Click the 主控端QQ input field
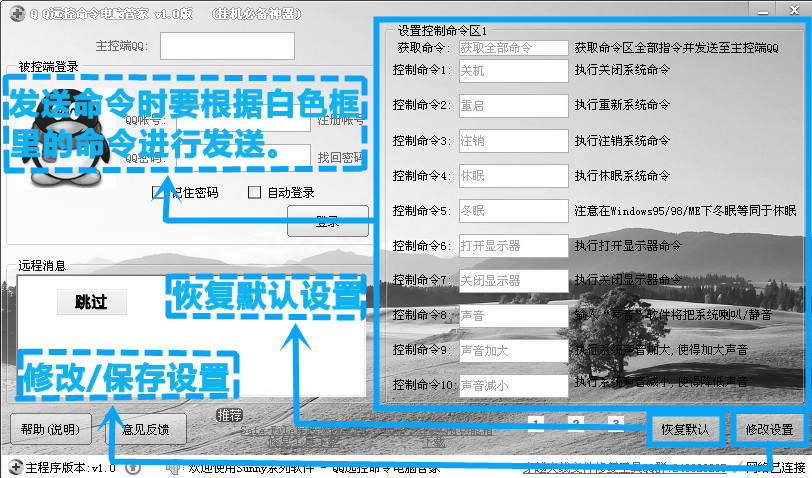Screen dimensions: 812x478 click(227, 46)
